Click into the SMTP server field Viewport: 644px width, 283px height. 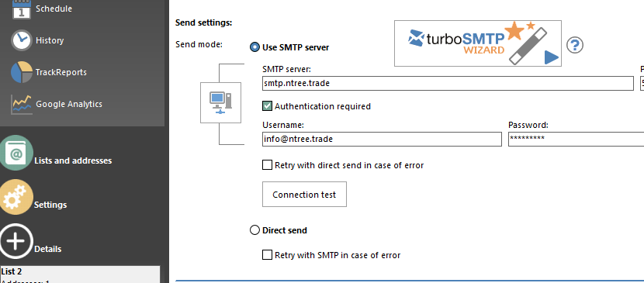coord(448,83)
